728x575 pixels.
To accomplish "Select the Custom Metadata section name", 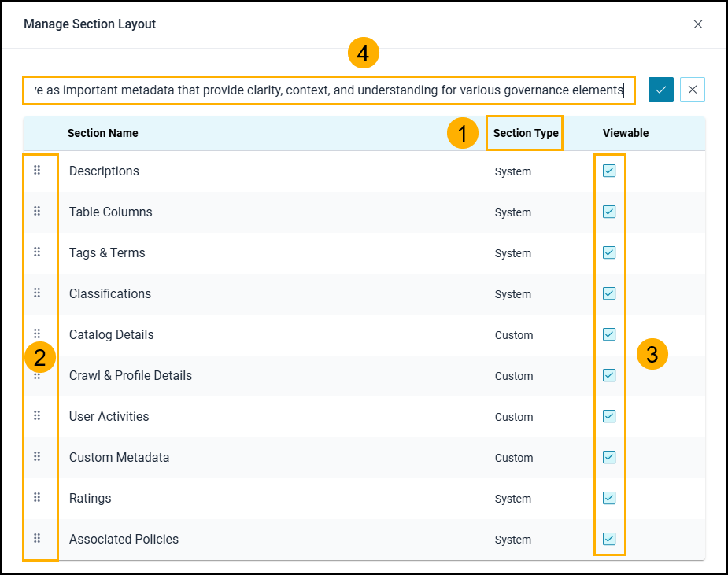I will click(x=119, y=457).
